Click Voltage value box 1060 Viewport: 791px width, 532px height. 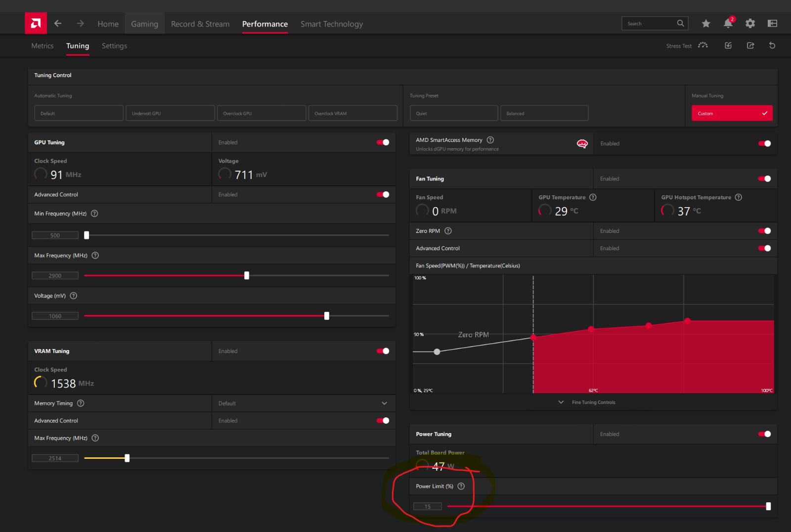(55, 316)
